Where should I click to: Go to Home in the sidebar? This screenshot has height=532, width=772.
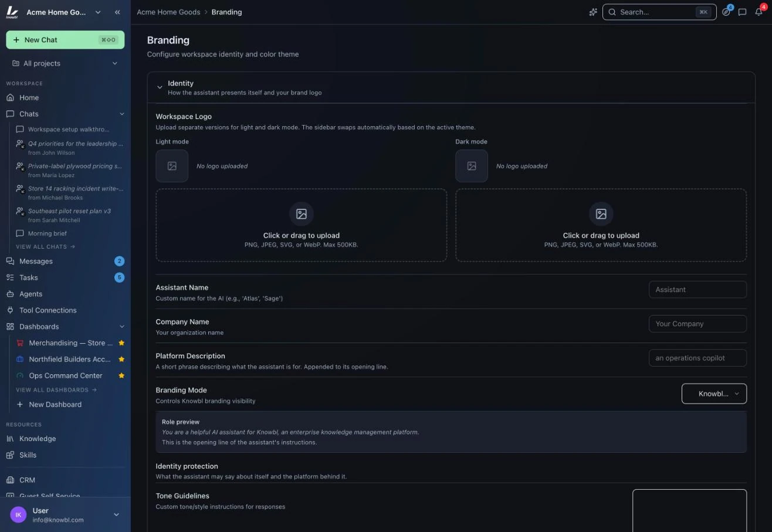click(x=65, y=97)
